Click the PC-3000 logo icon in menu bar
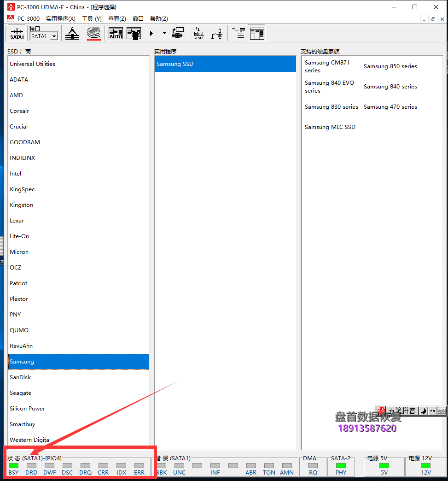 coord(11,18)
